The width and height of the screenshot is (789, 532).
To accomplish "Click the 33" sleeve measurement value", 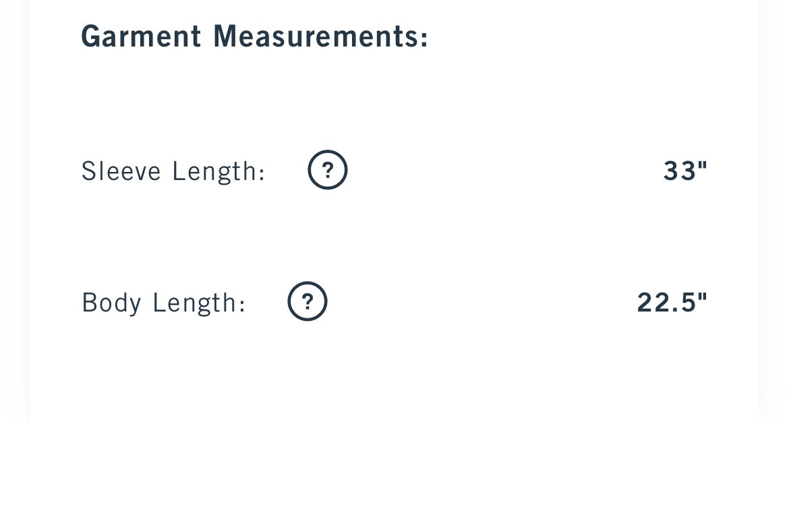I will pos(685,171).
